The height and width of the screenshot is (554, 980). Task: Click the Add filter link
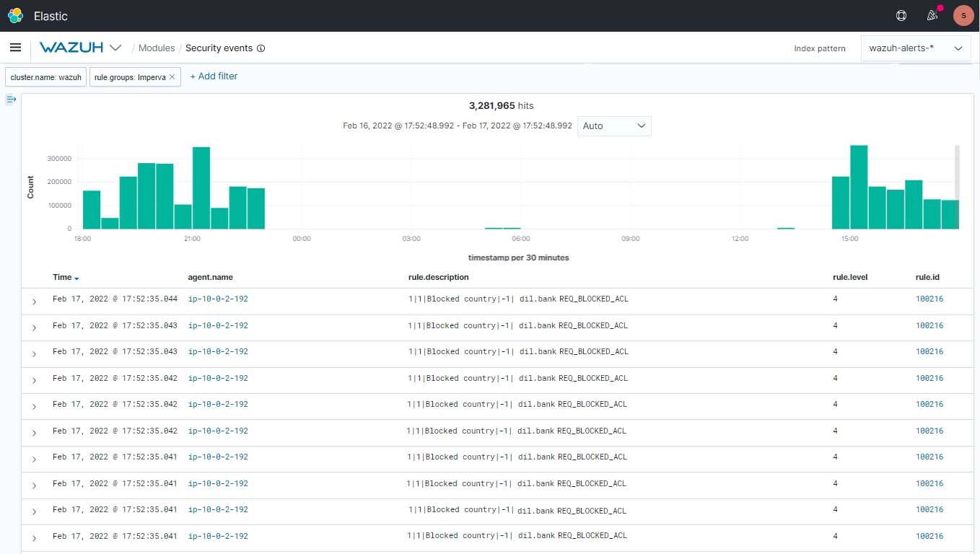pyautogui.click(x=214, y=76)
